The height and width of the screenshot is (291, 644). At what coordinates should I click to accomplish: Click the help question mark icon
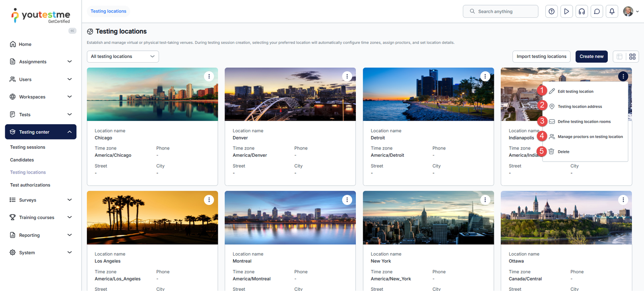(551, 11)
